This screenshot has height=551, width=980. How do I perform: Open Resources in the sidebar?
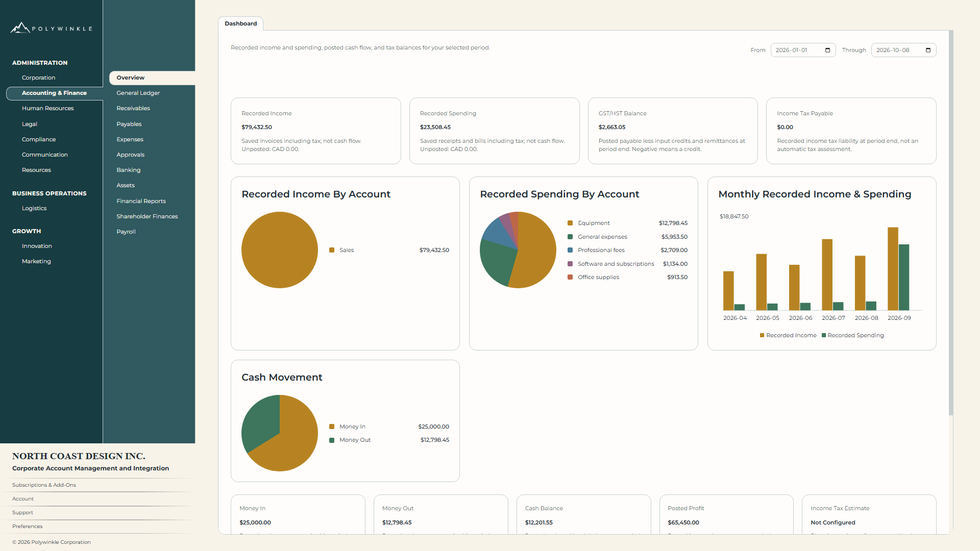37,170
